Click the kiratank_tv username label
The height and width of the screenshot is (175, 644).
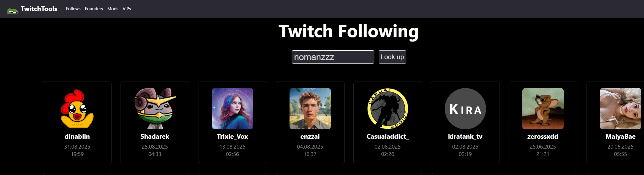click(x=465, y=136)
